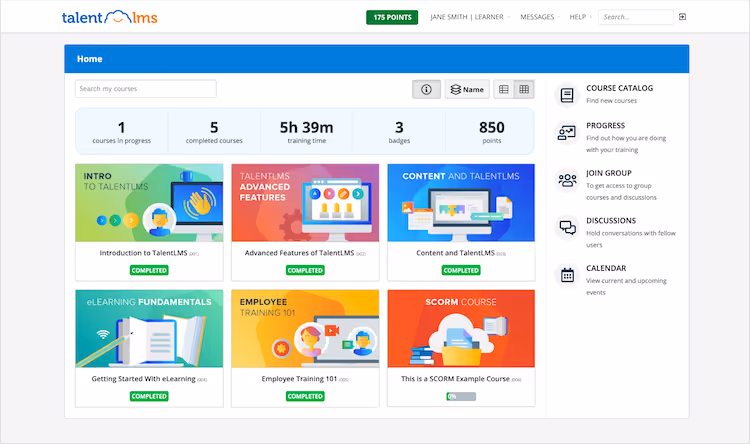Image resolution: width=750 pixels, height=444 pixels.
Task: Focus the Search my courses field
Action: [145, 89]
